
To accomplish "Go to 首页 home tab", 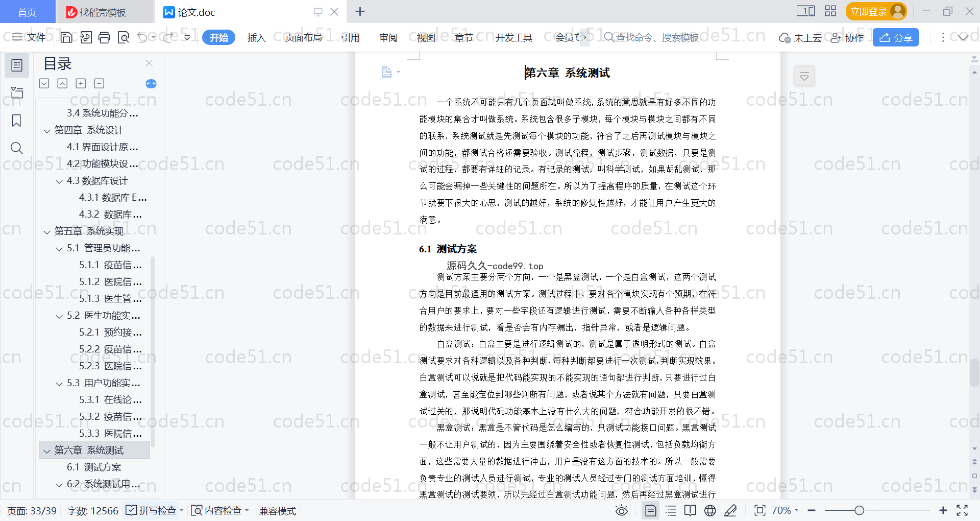I will tap(27, 12).
